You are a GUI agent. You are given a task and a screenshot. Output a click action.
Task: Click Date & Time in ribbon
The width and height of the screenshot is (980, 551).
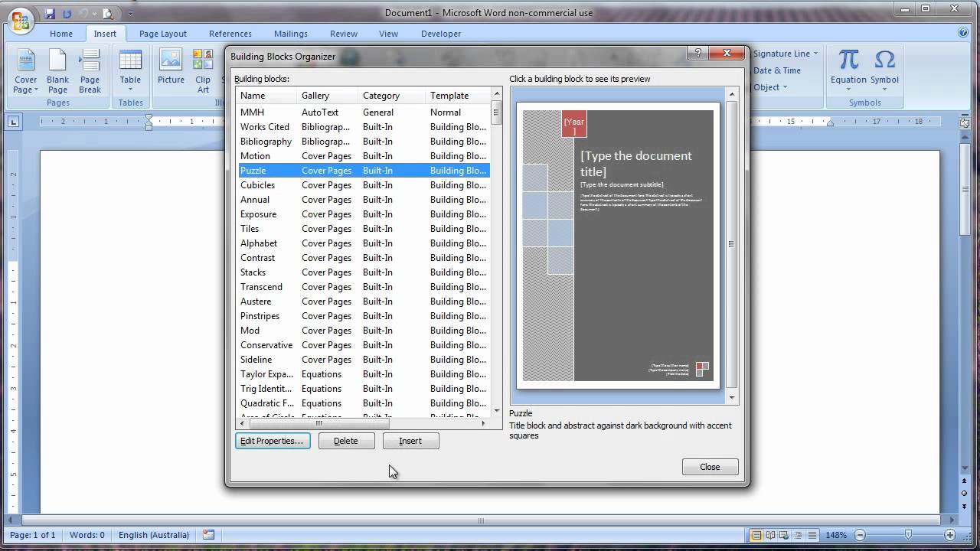[x=776, y=70]
